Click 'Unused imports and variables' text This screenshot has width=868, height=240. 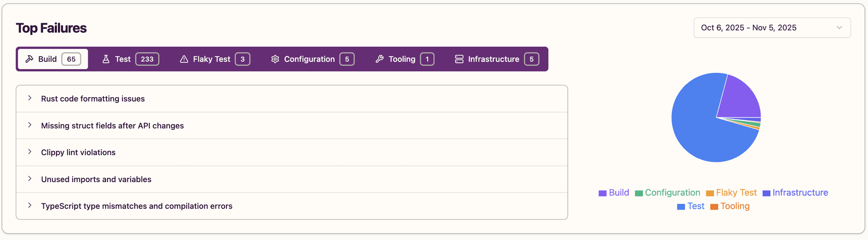tap(96, 179)
